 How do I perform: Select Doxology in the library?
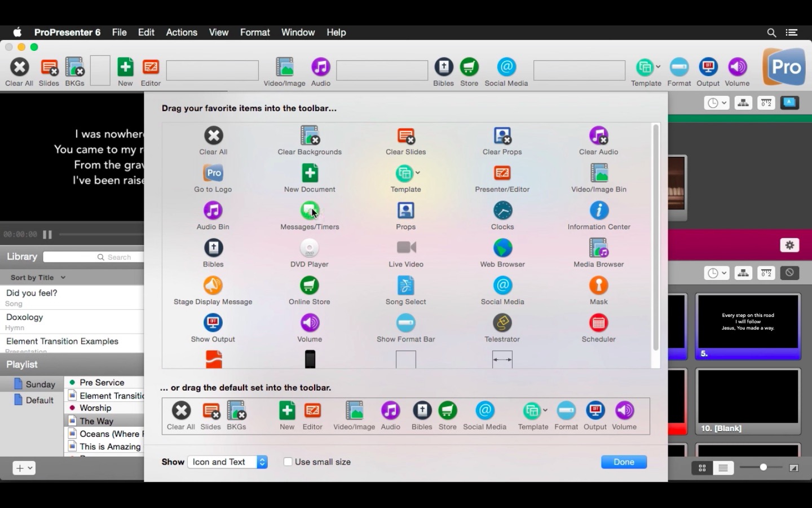click(x=72, y=322)
